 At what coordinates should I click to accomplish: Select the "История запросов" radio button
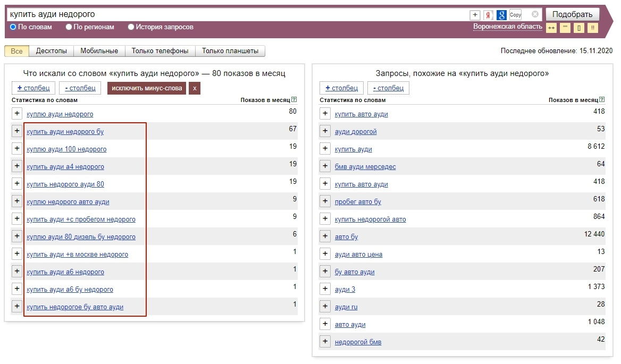click(x=131, y=27)
